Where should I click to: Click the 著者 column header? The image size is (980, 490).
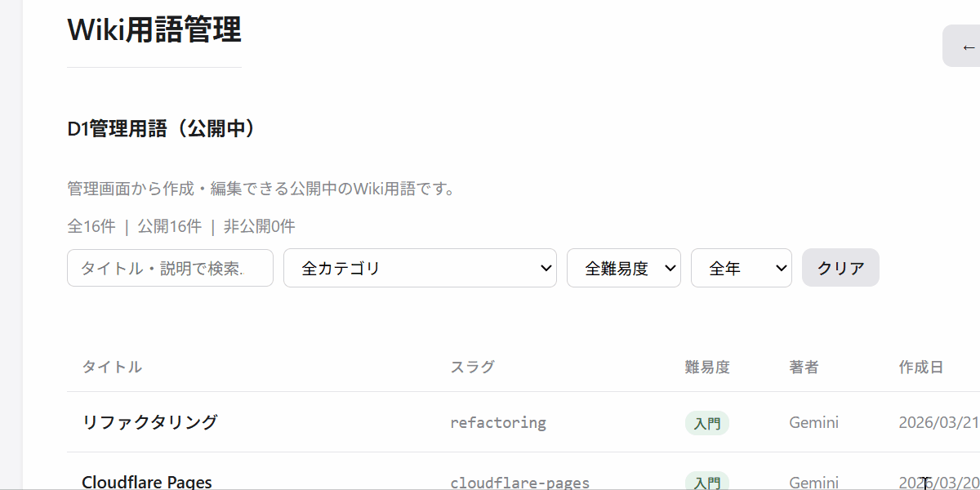click(x=804, y=367)
